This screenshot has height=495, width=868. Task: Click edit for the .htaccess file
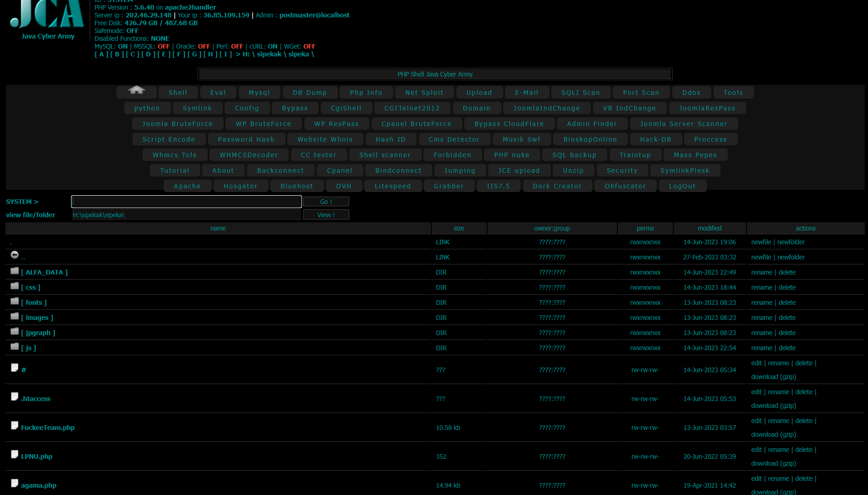click(756, 392)
